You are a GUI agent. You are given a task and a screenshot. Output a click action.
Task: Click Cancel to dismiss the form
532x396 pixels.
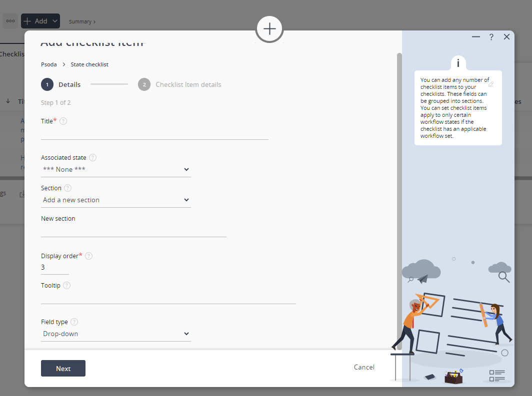(364, 367)
